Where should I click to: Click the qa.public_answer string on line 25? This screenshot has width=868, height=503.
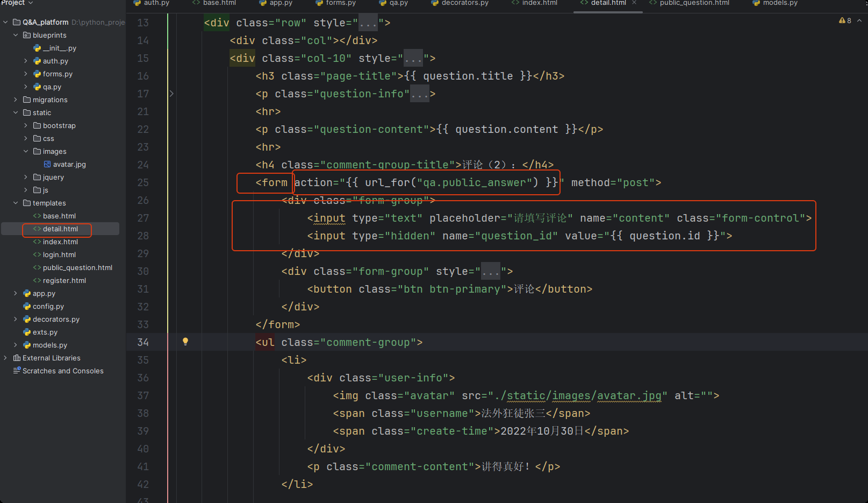tap(475, 183)
